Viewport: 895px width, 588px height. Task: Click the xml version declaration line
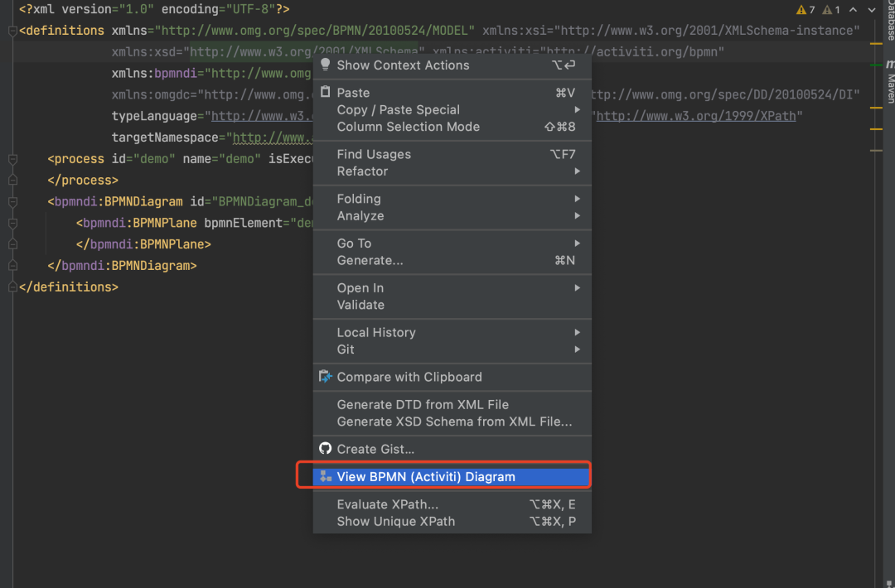154,9
